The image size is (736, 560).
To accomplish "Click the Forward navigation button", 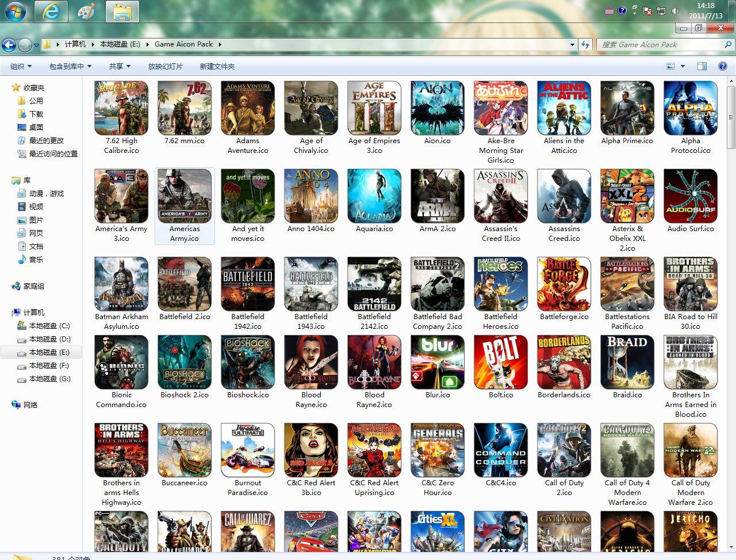I will coord(25,44).
